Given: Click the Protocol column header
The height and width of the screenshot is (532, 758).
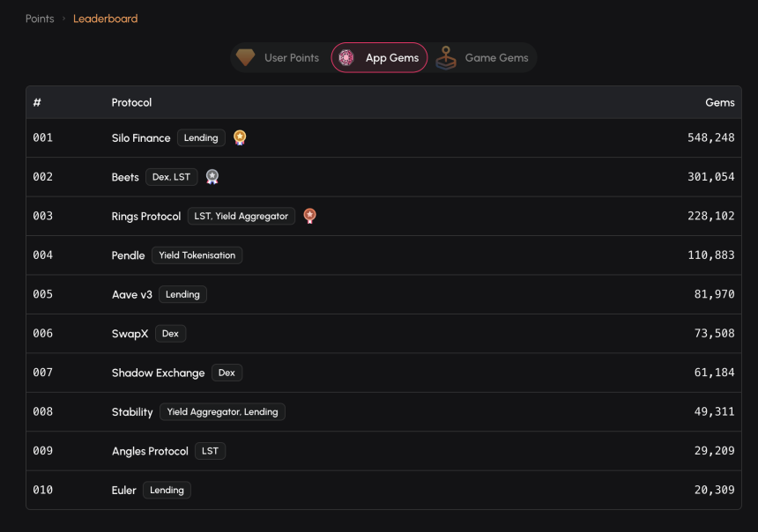Looking at the screenshot, I should point(131,102).
